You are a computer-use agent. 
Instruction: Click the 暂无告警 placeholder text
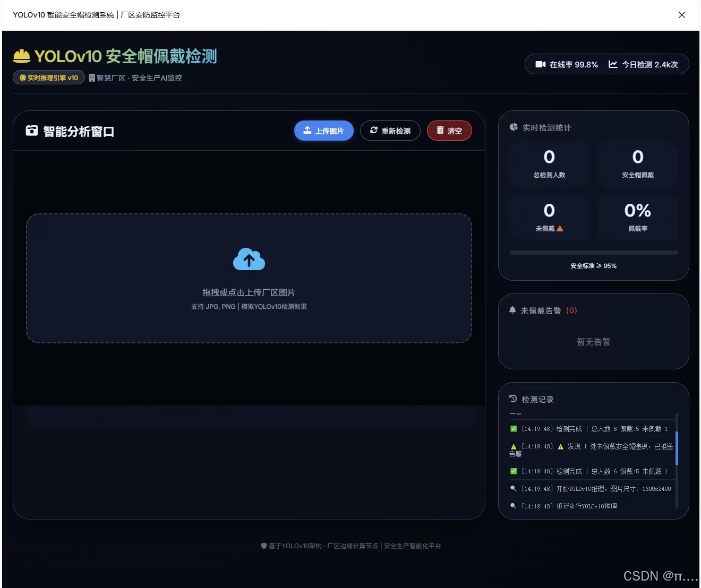594,342
